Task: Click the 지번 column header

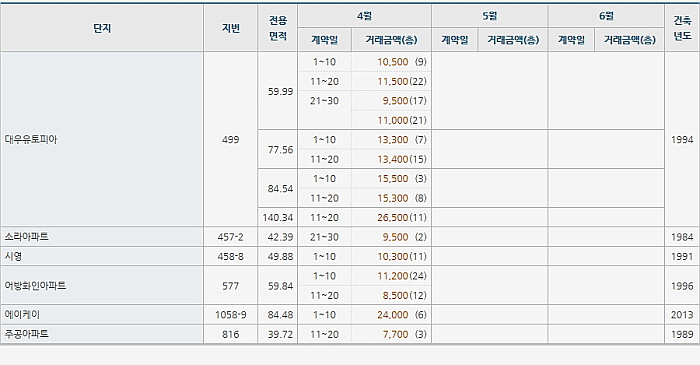Action: click(x=230, y=28)
